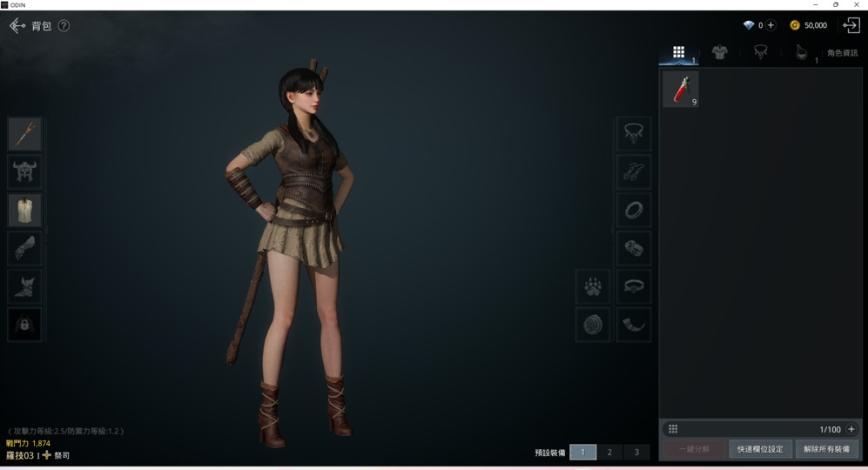Click the 攻擊力等級 stats line
This screenshot has height=470, width=868.
[66, 431]
